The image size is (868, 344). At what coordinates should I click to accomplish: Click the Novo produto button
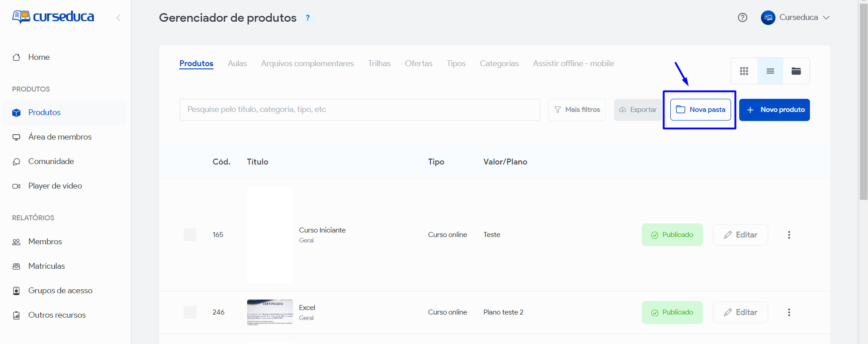point(774,110)
